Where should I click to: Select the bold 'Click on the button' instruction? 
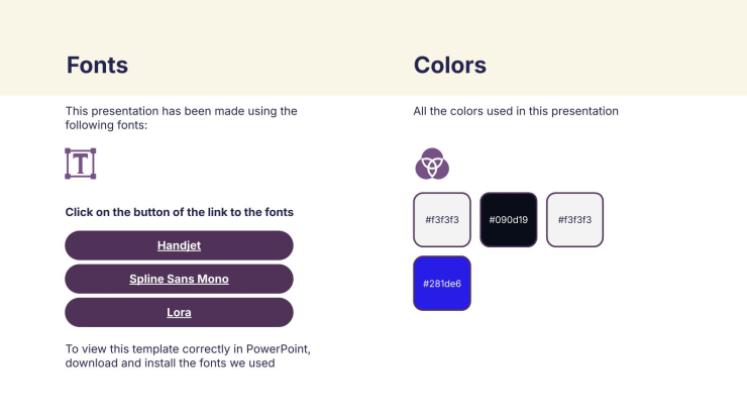point(179,212)
